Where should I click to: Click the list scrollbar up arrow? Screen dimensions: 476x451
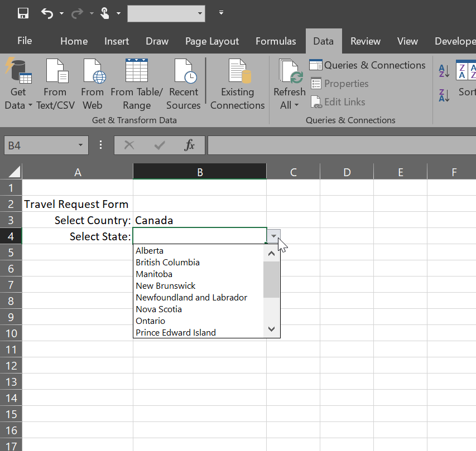271,254
